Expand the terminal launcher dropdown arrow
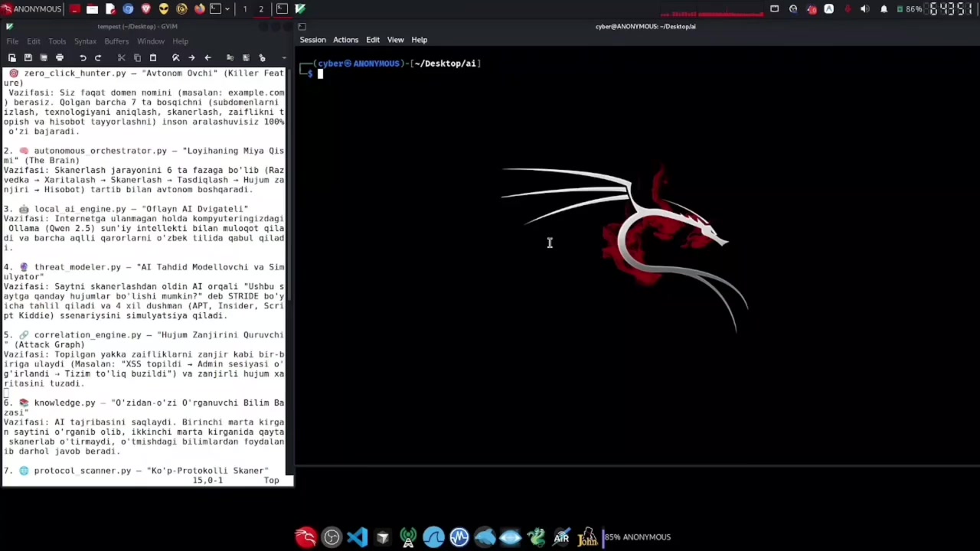This screenshot has width=980, height=551. [x=227, y=9]
